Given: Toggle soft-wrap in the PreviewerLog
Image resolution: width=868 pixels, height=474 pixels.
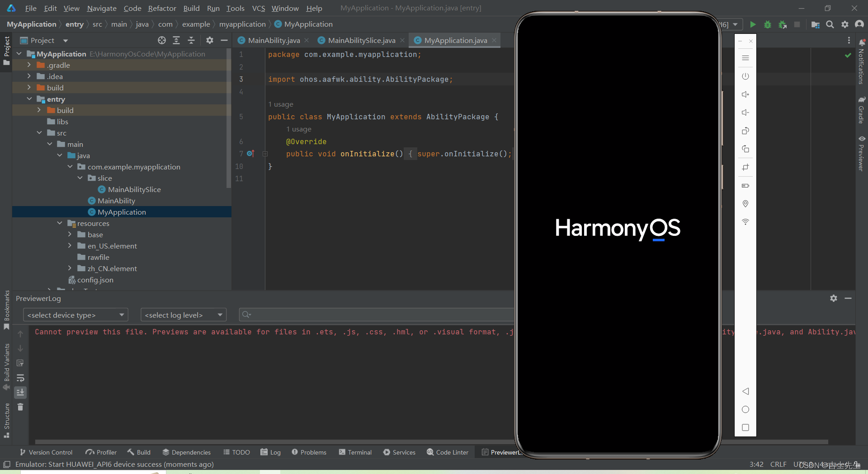Looking at the screenshot, I should pos(20,378).
